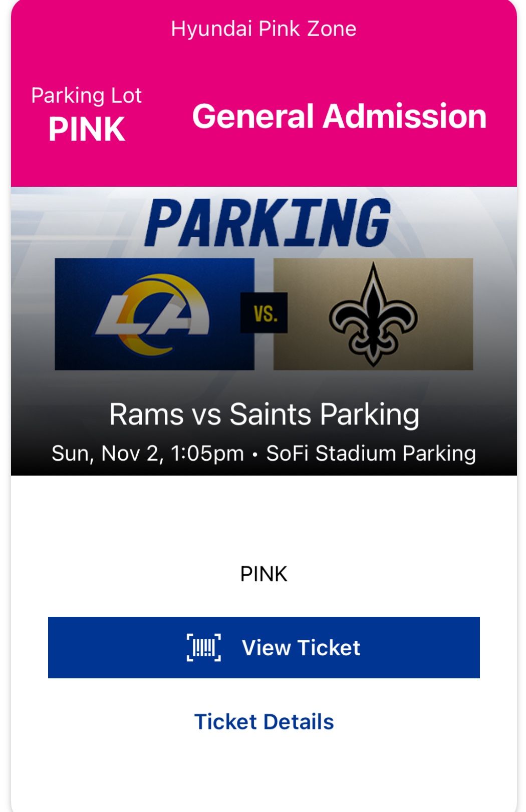This screenshot has height=812, width=526.
Task: Click the pink ticket header area
Action: click(263, 93)
